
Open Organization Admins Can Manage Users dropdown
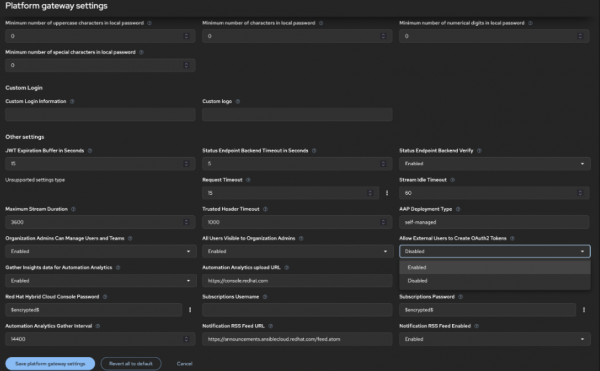(100, 251)
